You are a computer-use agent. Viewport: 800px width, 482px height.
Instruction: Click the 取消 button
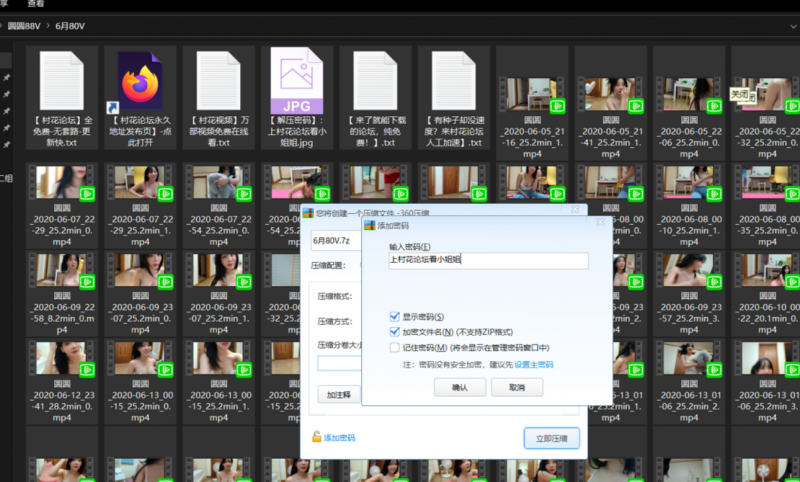pyautogui.click(x=517, y=387)
